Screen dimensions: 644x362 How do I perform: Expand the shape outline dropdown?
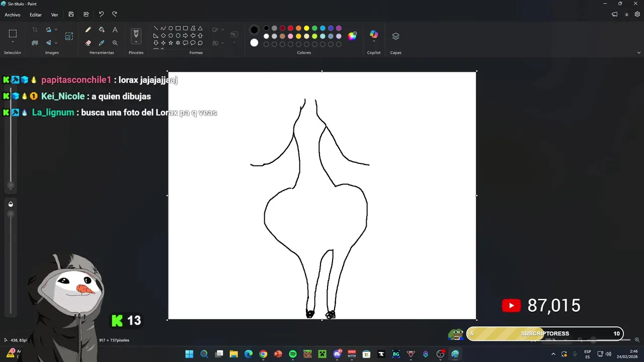click(222, 30)
